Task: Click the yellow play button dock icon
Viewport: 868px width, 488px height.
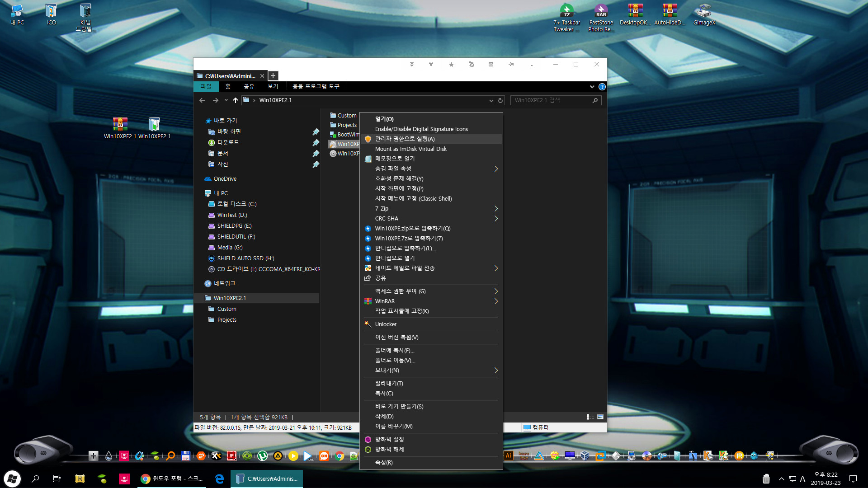Action: pos(293,456)
